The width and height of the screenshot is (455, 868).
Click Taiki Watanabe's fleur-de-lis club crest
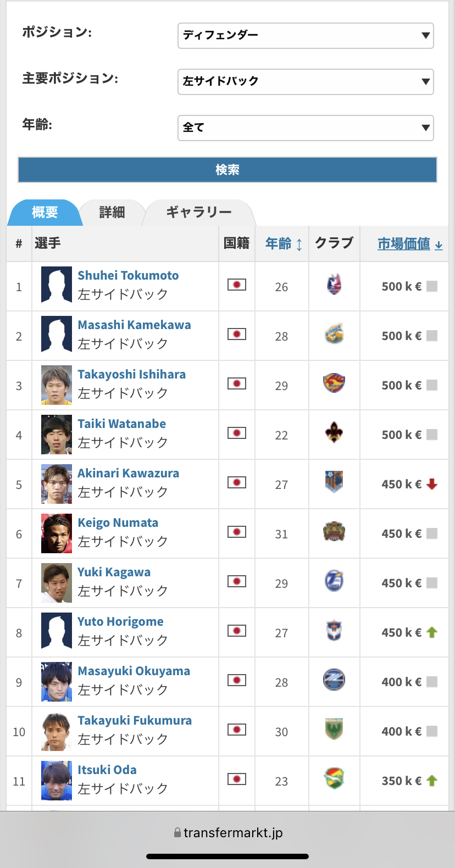(x=334, y=433)
